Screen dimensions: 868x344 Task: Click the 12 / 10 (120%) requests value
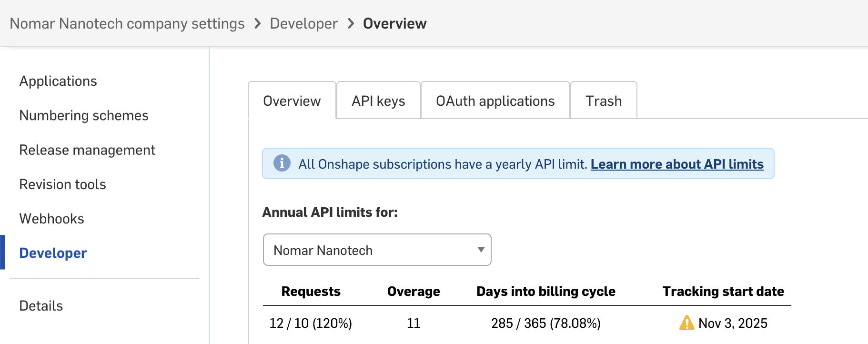(311, 323)
